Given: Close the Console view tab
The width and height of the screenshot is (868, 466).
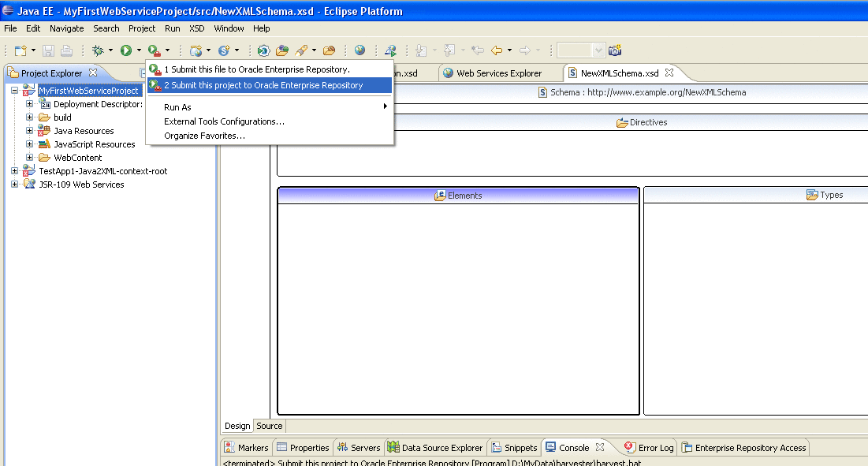Looking at the screenshot, I should point(600,446).
